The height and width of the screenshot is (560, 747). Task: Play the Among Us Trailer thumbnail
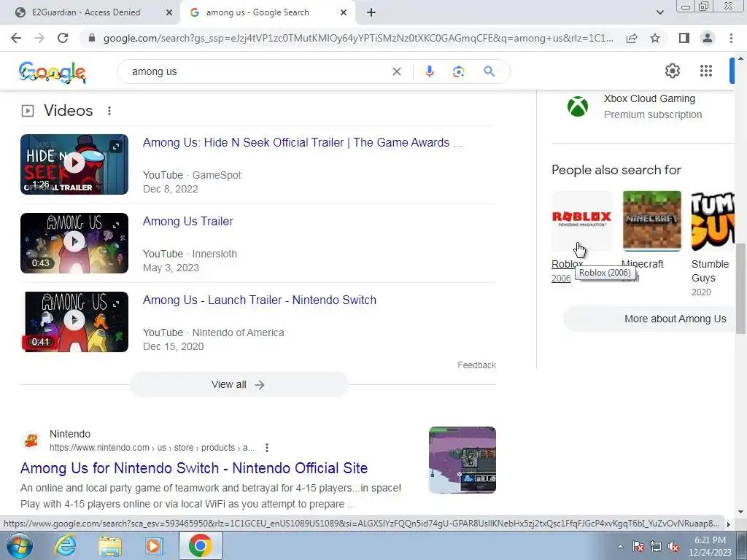pyautogui.click(x=74, y=243)
